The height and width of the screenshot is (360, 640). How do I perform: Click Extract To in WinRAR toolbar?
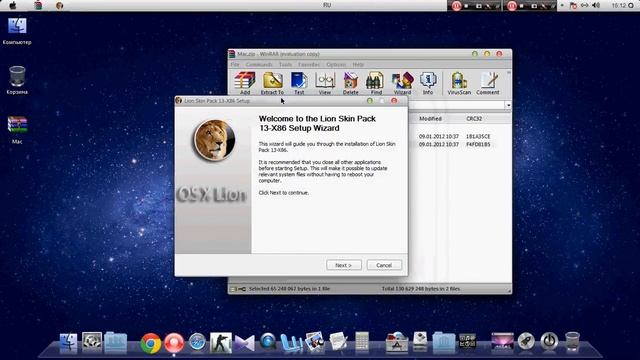273,83
